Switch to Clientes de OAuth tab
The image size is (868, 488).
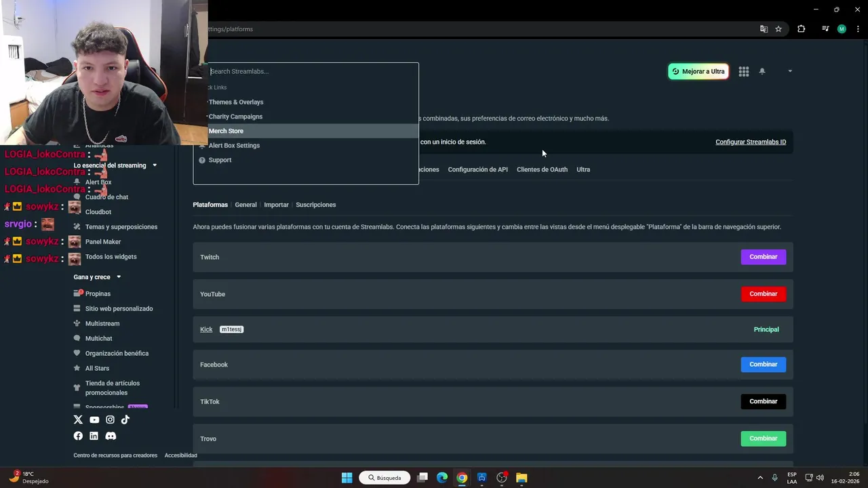tap(542, 169)
